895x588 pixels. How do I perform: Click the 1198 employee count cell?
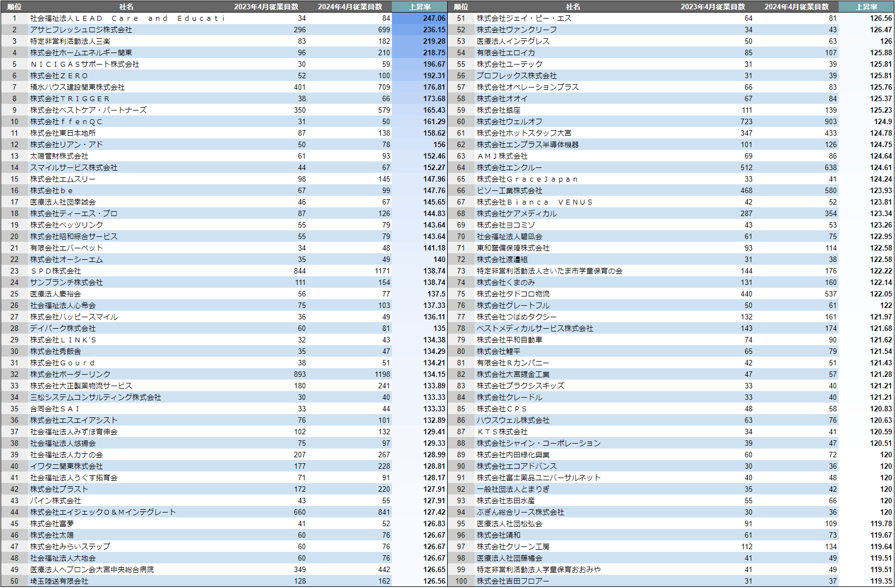point(350,374)
